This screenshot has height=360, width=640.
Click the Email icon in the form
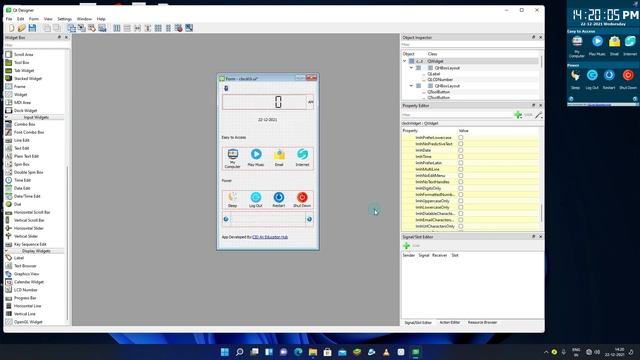point(279,155)
